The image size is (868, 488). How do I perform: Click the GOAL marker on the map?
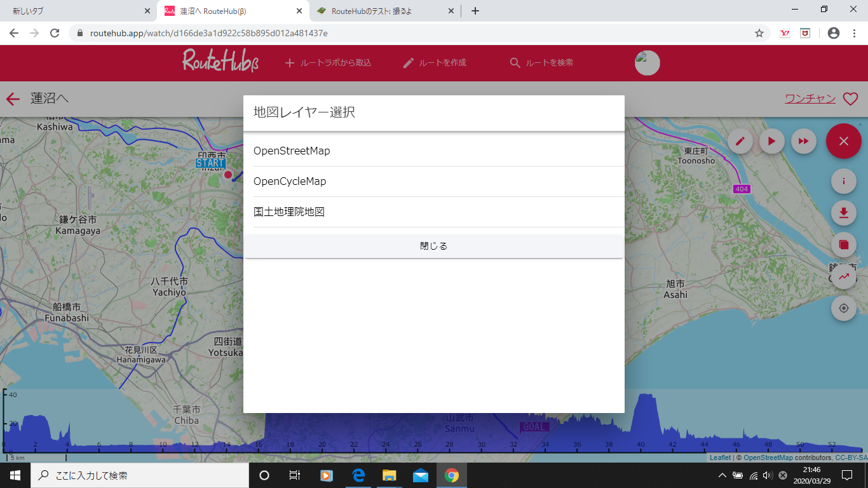coord(534,427)
